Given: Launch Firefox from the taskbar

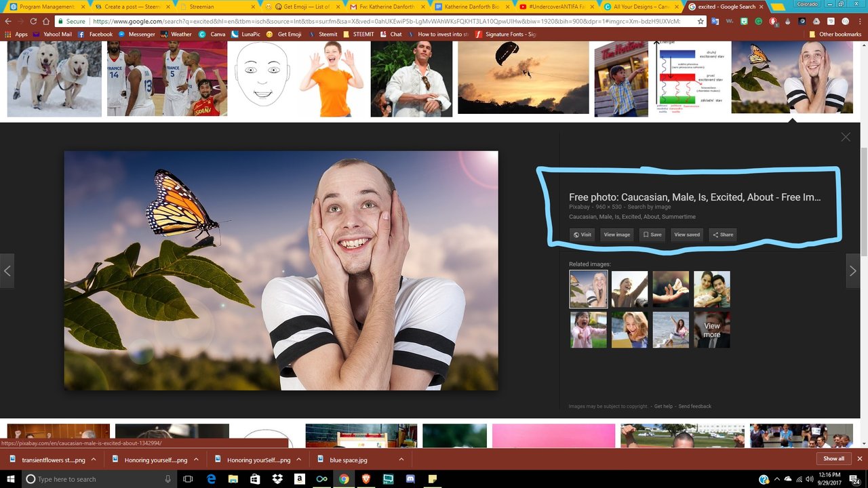Looking at the screenshot, I should [366, 479].
